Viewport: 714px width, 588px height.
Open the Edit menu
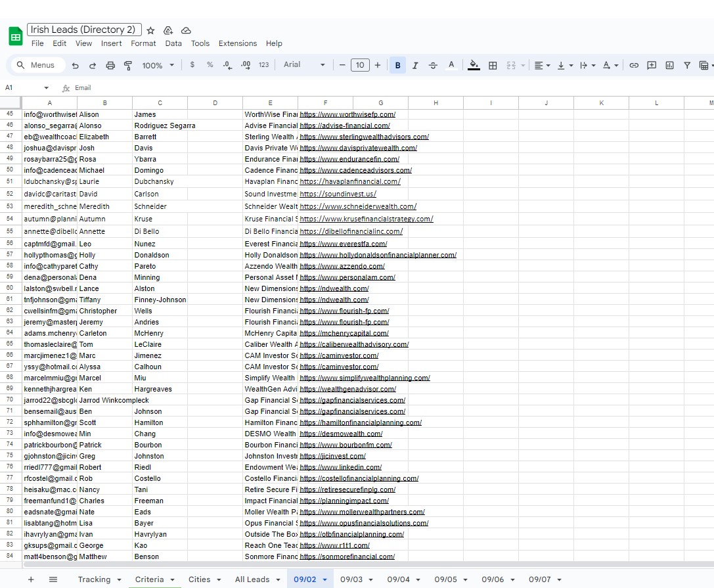(59, 43)
